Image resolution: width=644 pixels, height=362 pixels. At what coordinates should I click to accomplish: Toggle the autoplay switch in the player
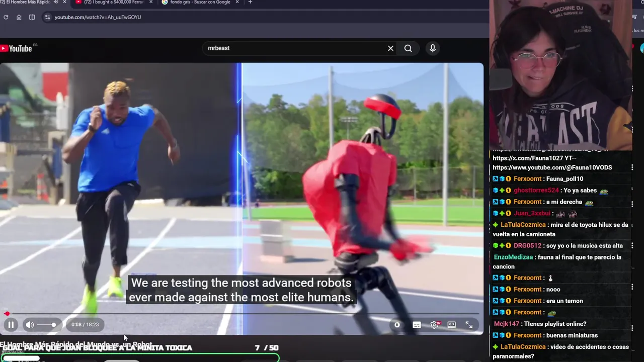(x=397, y=325)
